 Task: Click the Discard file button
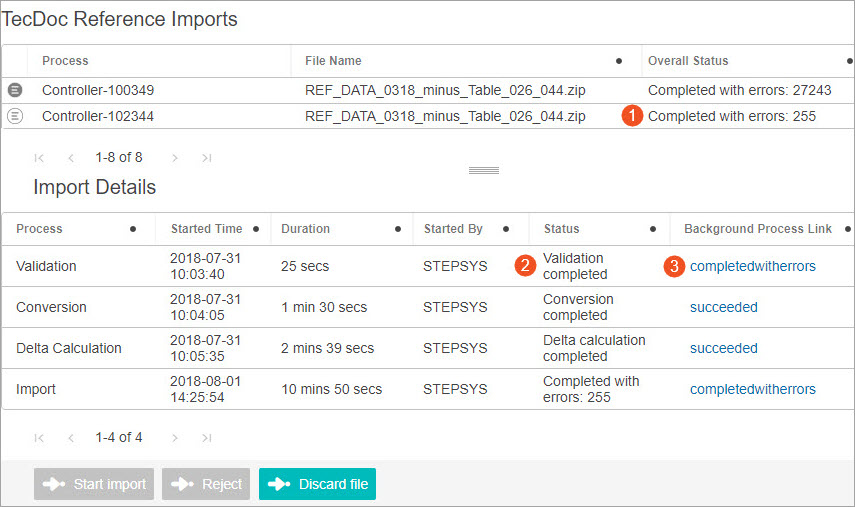pyautogui.click(x=317, y=484)
